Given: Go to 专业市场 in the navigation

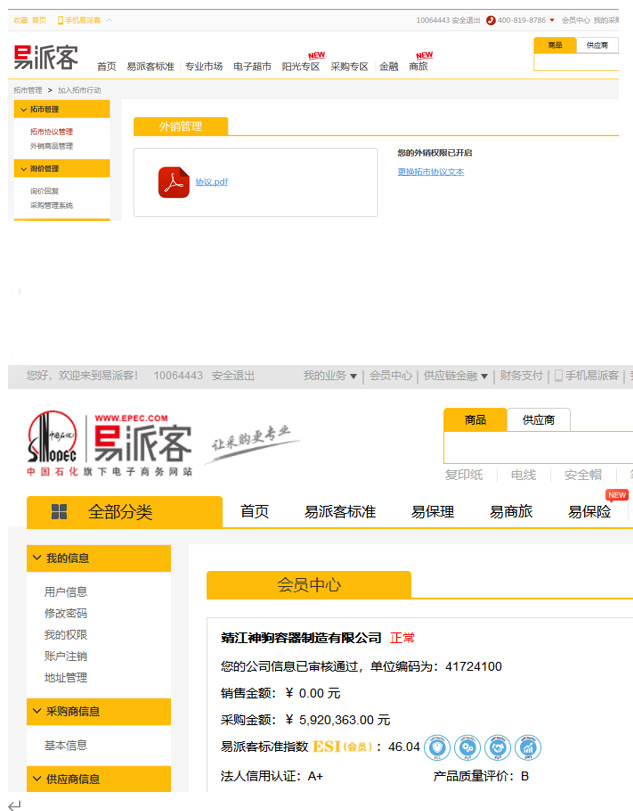Looking at the screenshot, I should 204,66.
